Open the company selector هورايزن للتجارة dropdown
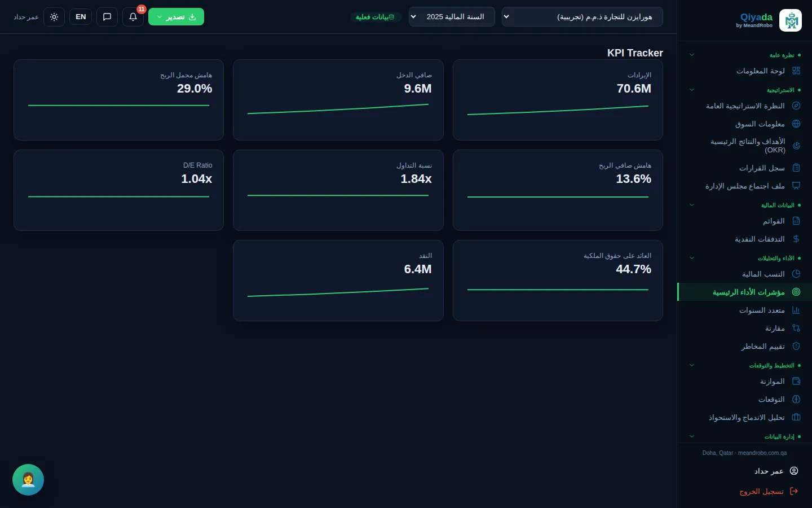This screenshot has height=508, width=812. click(x=582, y=17)
